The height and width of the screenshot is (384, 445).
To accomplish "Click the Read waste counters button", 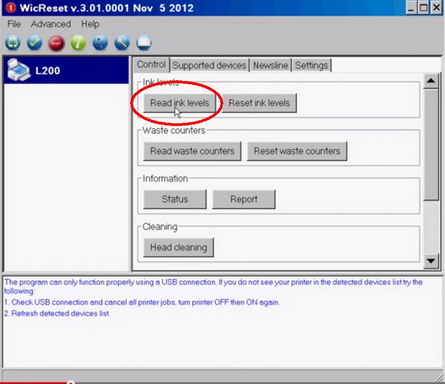I will (192, 151).
